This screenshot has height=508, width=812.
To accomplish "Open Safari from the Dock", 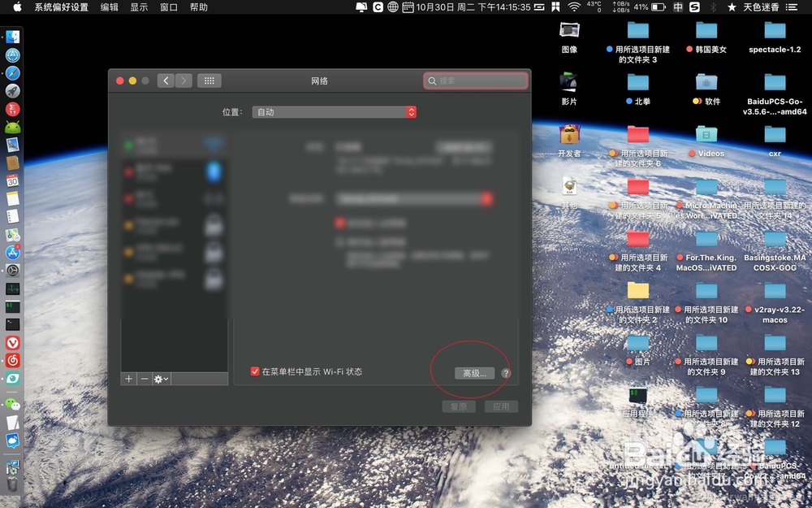I will point(11,72).
